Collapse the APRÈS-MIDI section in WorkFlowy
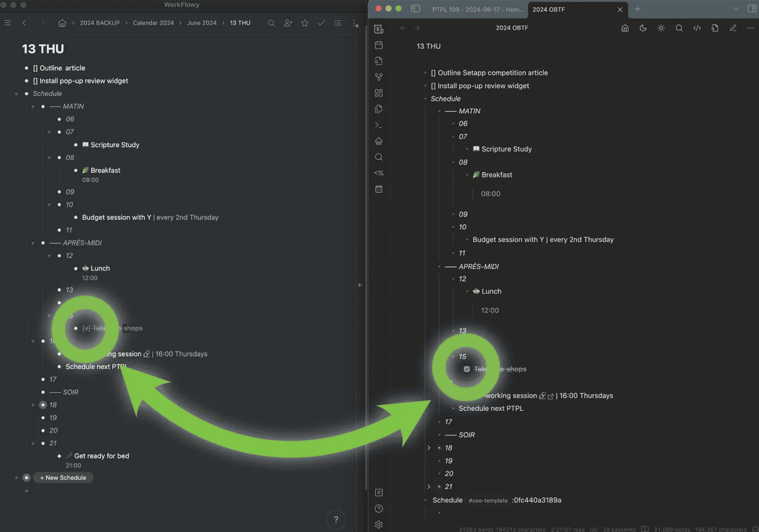759x532 pixels. tap(33, 243)
